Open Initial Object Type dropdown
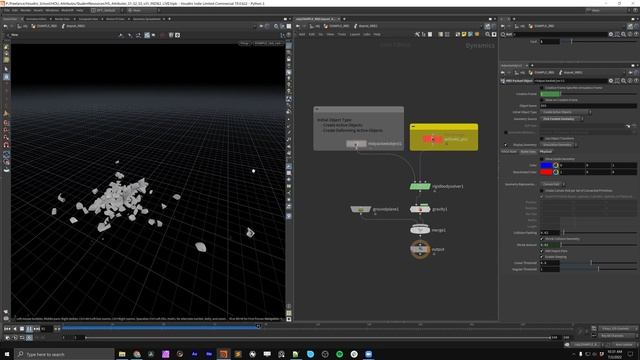The width and height of the screenshot is (640, 360). tap(566, 112)
